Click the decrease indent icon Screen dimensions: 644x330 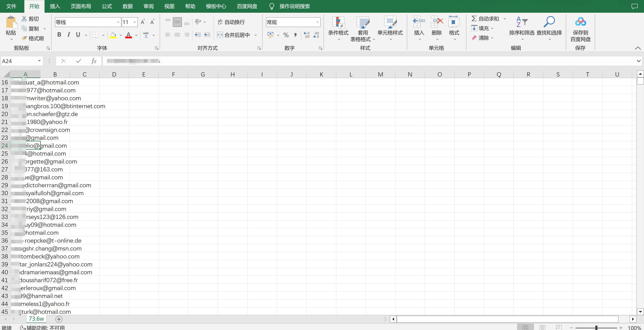198,35
